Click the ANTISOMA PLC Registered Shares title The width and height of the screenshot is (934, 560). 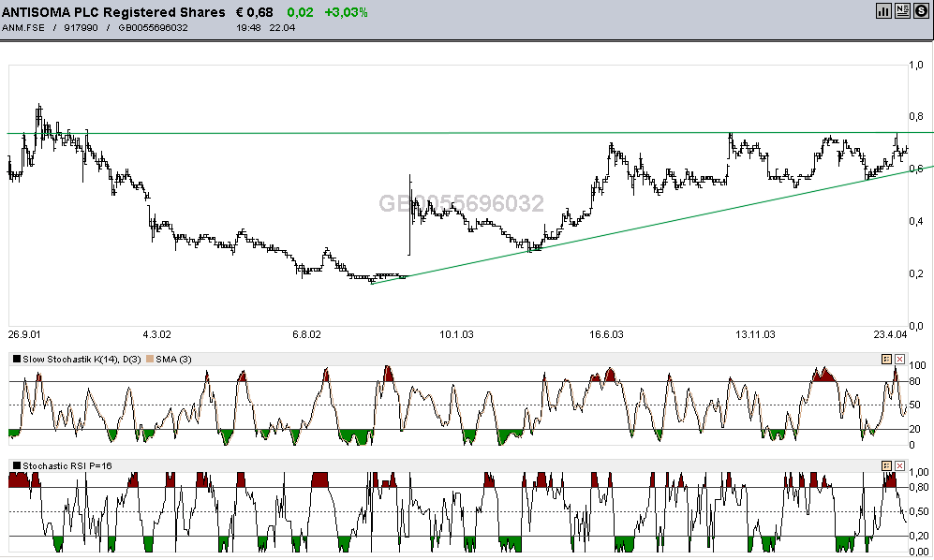pos(113,12)
